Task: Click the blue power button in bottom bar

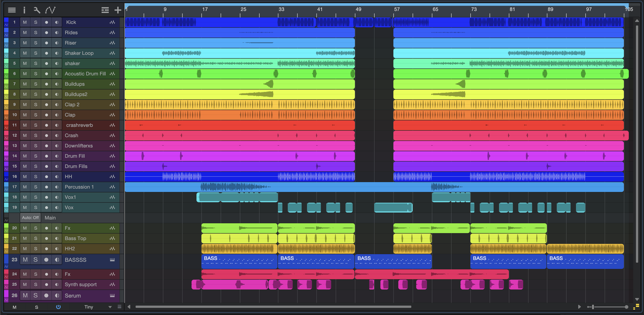Action: pyautogui.click(x=58, y=307)
